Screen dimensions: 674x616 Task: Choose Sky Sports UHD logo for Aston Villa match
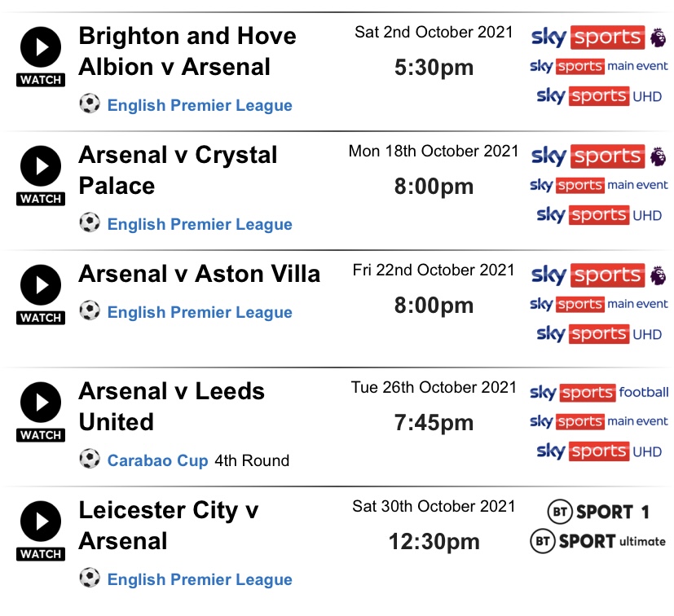coord(599,334)
